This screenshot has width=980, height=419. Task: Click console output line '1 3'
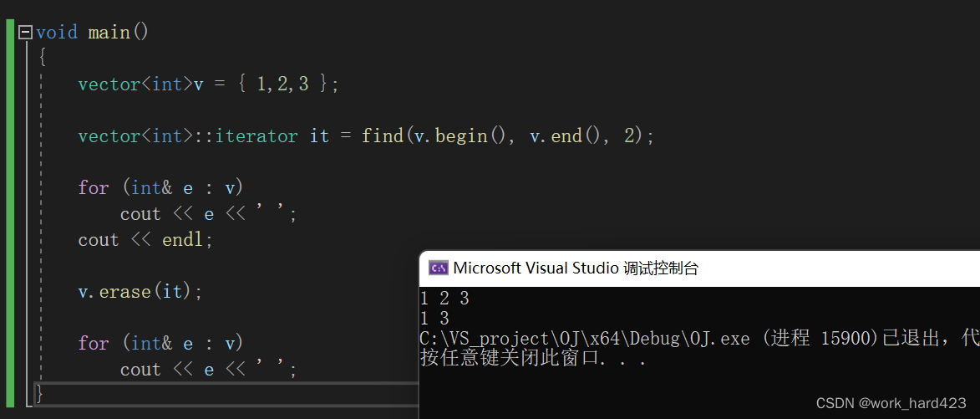435,319
